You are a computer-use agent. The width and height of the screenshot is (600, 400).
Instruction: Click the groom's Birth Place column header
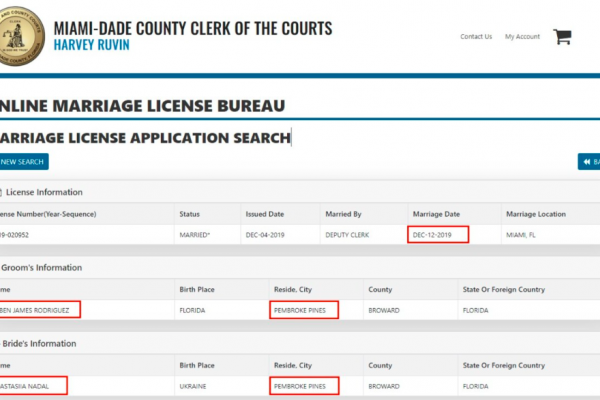[197, 289]
